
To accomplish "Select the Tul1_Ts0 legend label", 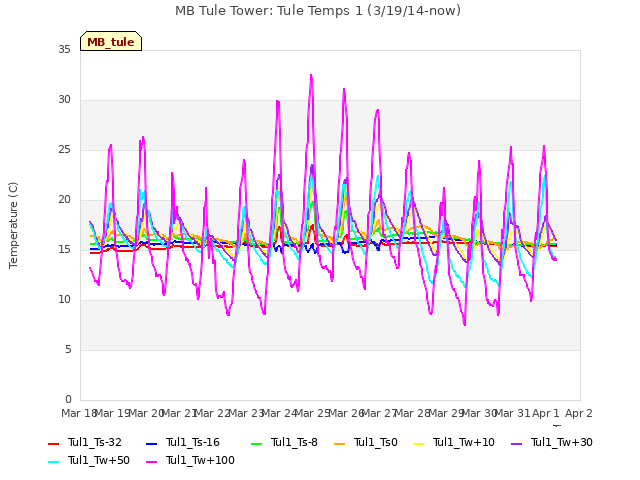I will [376, 442].
